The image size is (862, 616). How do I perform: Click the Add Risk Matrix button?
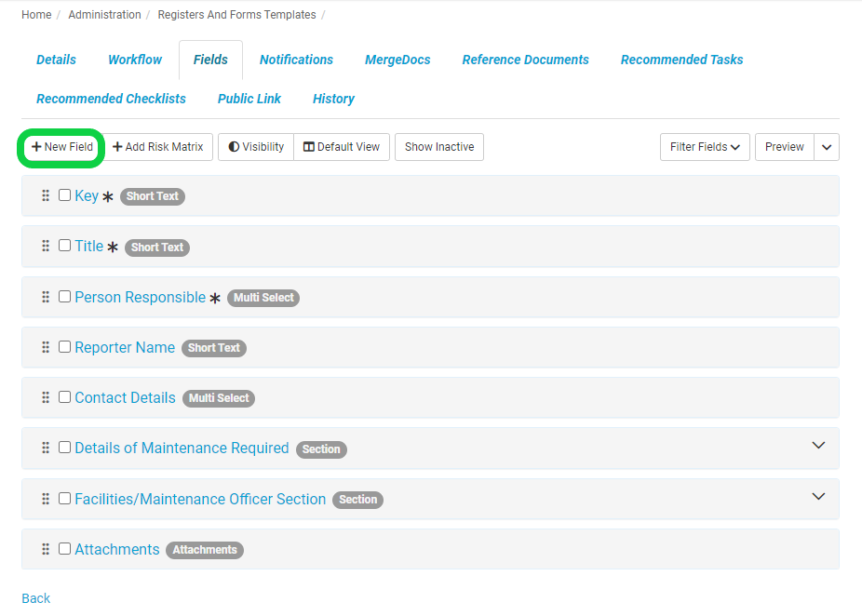pos(157,147)
